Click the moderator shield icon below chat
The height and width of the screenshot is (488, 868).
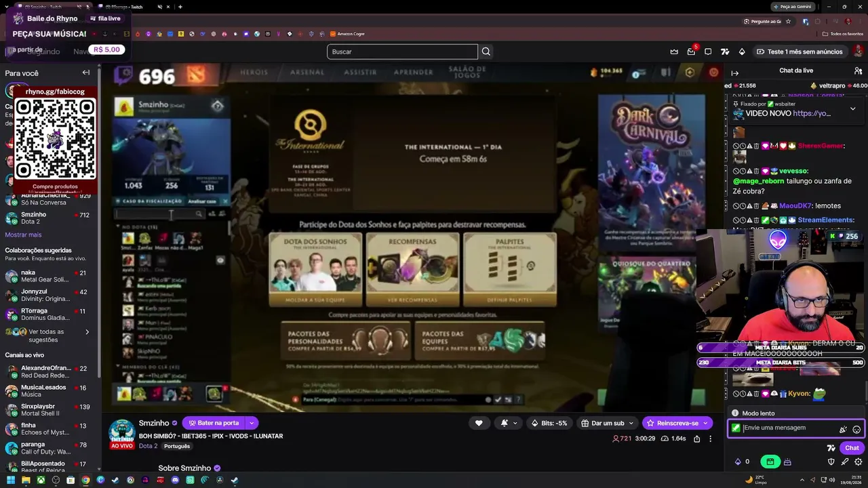click(x=831, y=462)
